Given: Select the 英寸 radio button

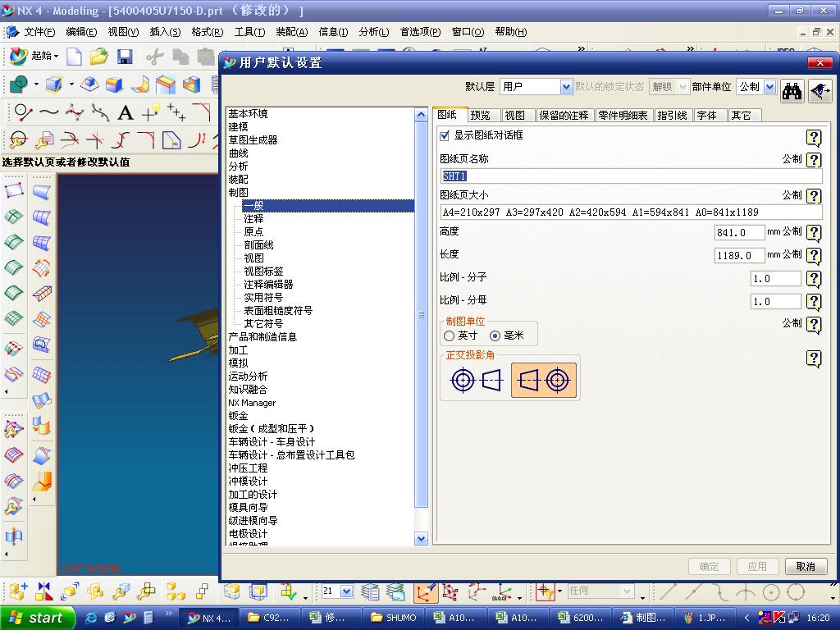Looking at the screenshot, I should pyautogui.click(x=449, y=336).
